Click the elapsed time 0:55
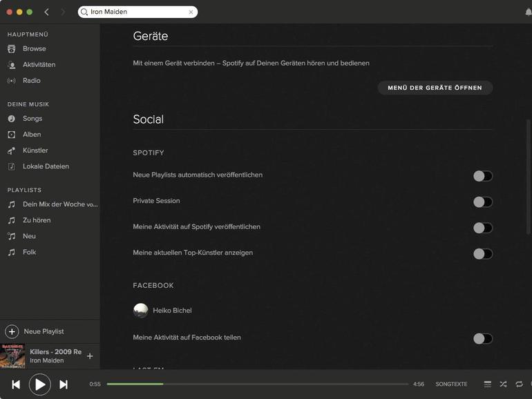 [x=95, y=384]
